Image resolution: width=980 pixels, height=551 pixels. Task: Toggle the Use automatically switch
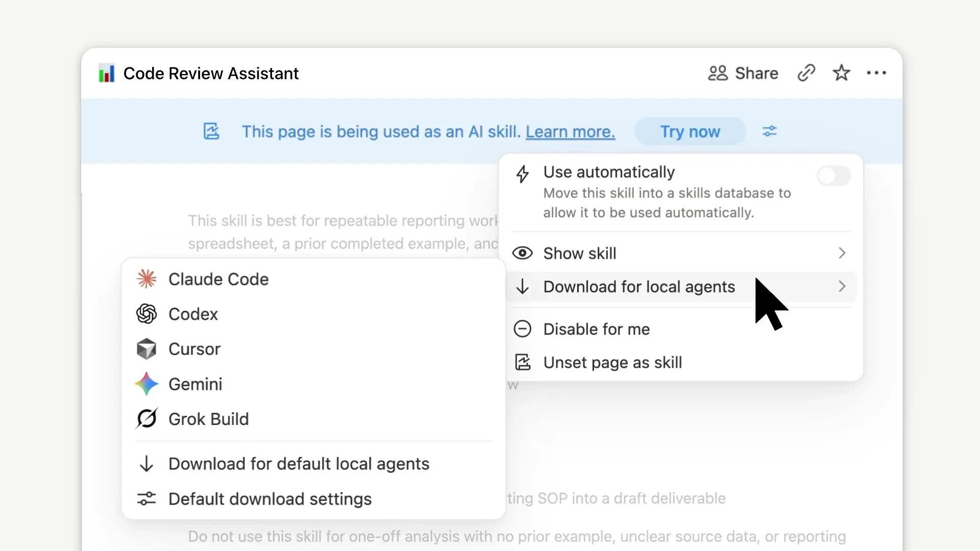[834, 176]
